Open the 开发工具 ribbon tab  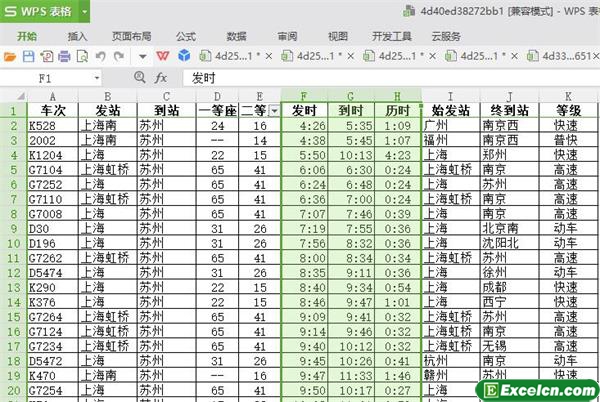pos(392,36)
